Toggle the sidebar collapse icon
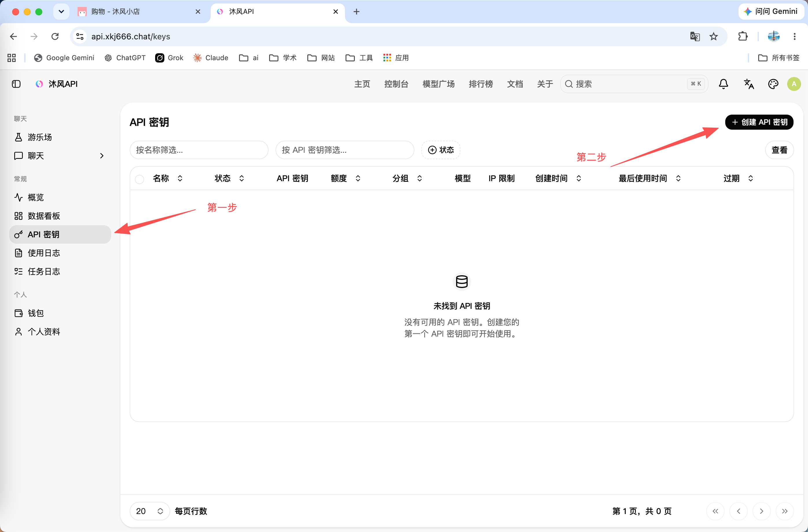 click(x=16, y=84)
